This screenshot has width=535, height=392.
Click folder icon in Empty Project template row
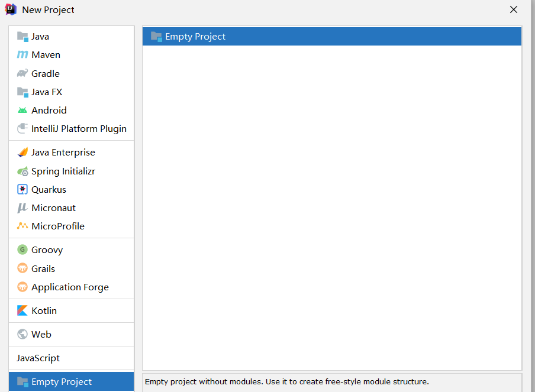click(156, 37)
